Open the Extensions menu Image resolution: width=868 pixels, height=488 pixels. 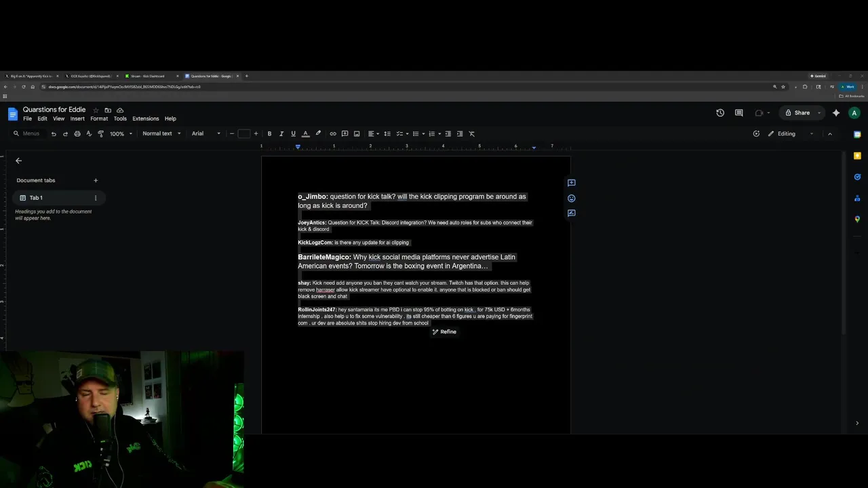[146, 119]
